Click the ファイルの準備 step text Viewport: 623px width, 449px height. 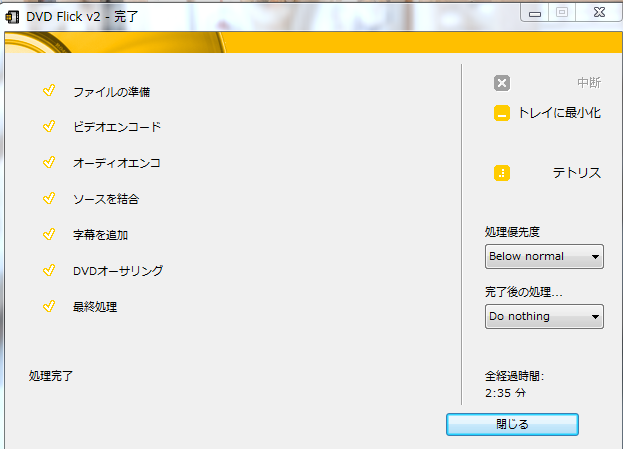point(112,92)
